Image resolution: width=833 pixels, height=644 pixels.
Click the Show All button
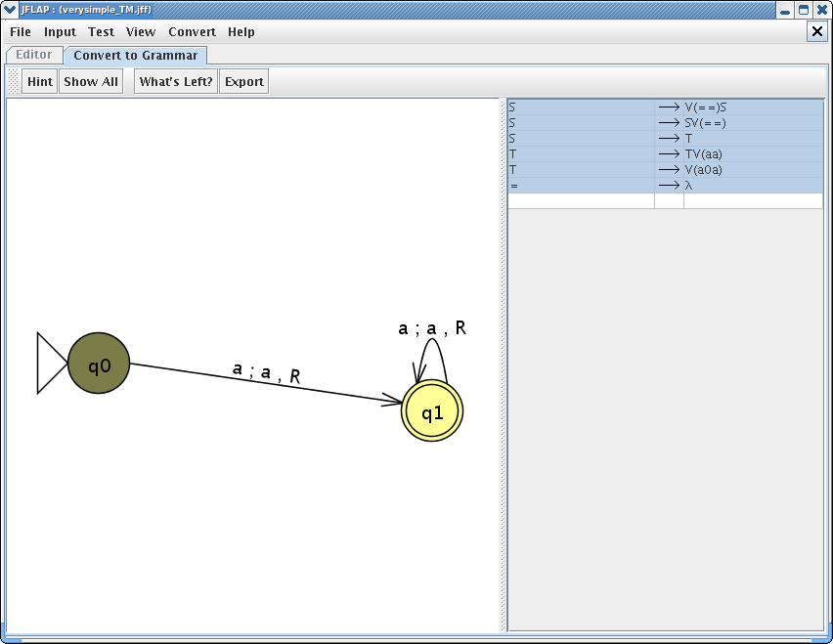[x=91, y=81]
